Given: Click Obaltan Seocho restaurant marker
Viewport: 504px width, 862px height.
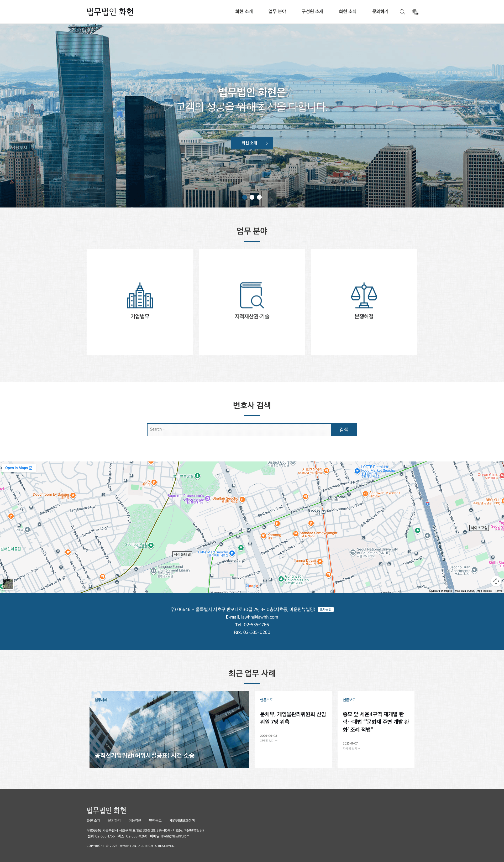Looking at the screenshot, I should (242, 499).
